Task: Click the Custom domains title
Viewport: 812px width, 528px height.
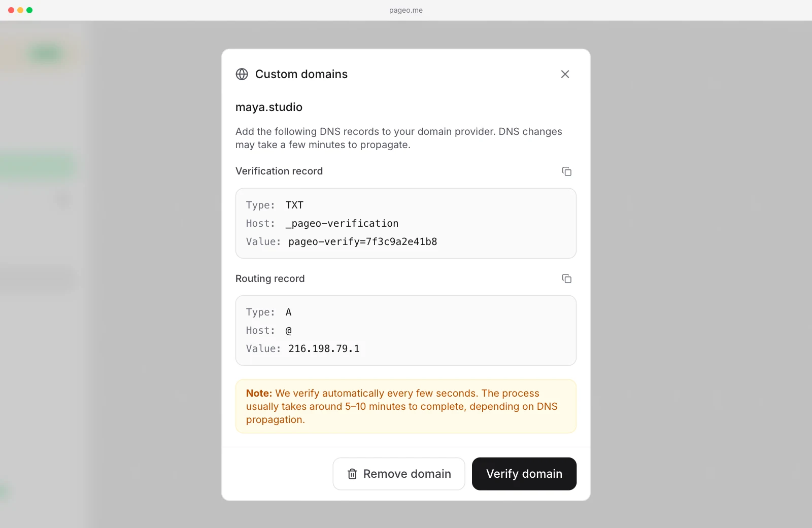Action: (301, 74)
